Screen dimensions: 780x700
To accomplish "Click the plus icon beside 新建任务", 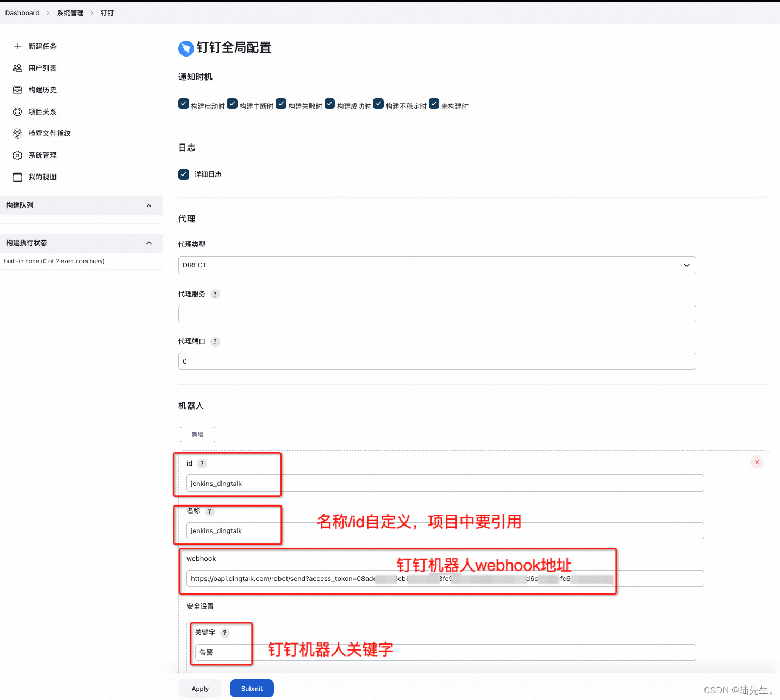I will click(17, 46).
